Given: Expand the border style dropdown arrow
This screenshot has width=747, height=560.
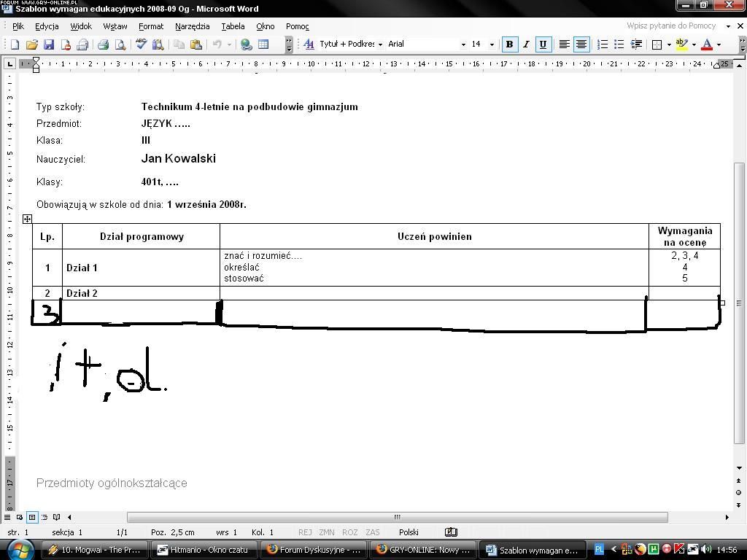Looking at the screenshot, I should [669, 44].
